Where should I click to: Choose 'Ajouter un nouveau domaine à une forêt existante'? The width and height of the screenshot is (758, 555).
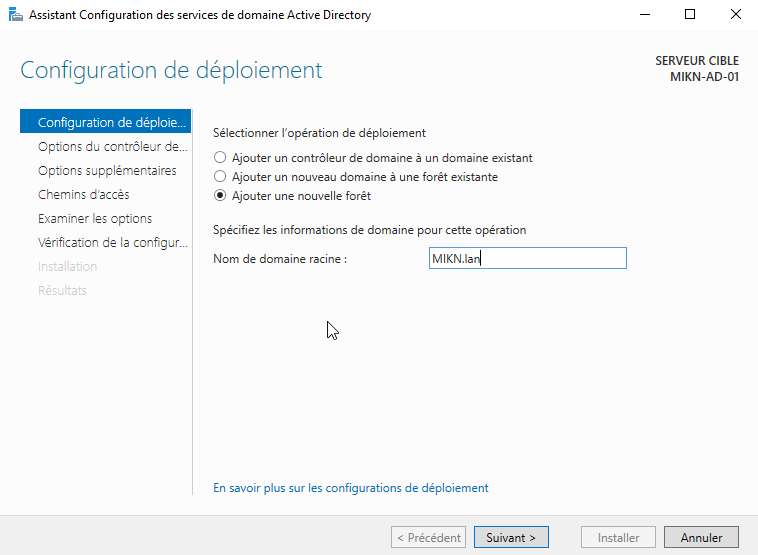[220, 177]
